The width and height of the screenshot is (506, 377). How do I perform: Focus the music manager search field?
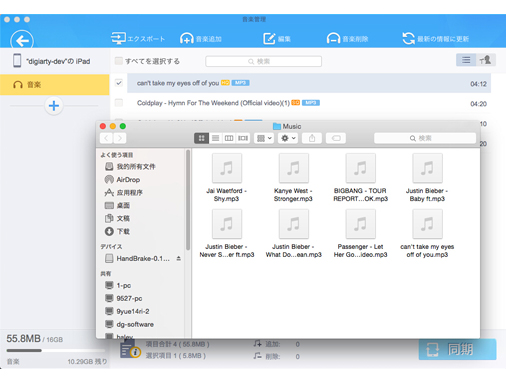click(x=263, y=61)
